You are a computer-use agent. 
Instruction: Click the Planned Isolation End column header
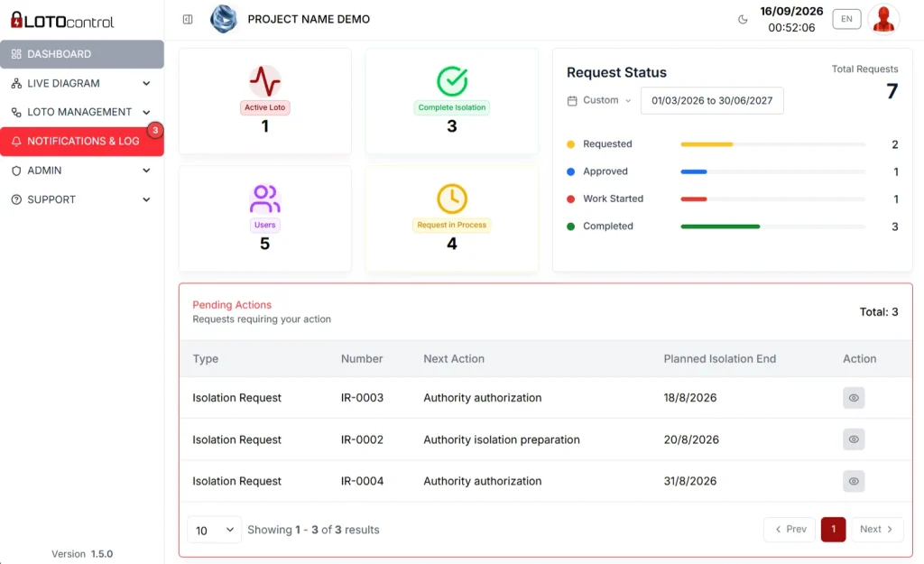719,358
